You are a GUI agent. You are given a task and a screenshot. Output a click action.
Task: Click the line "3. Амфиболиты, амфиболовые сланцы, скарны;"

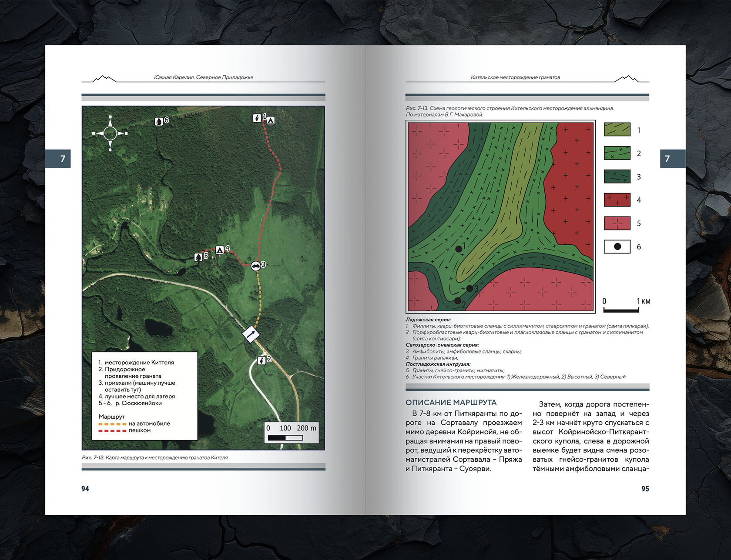(x=464, y=351)
